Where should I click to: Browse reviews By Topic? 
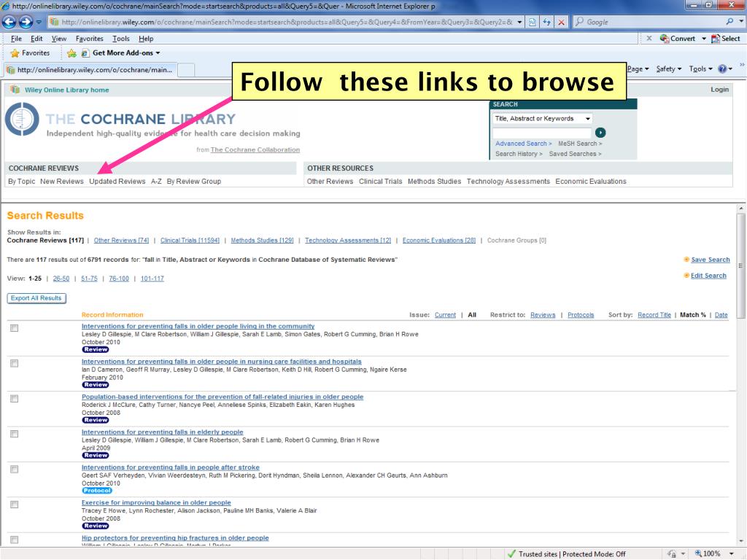click(x=21, y=182)
